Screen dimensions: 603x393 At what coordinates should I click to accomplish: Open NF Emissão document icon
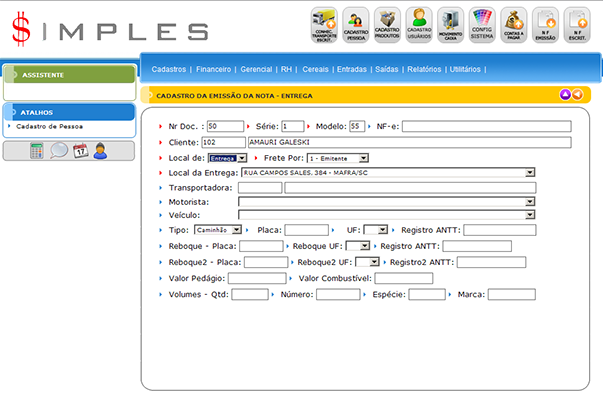[x=545, y=25]
